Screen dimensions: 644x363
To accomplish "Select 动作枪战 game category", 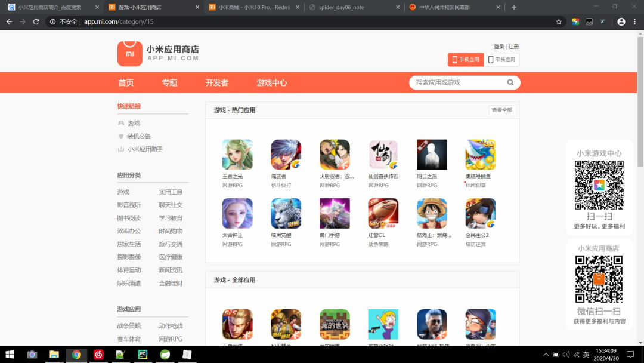I will pos(171,325).
